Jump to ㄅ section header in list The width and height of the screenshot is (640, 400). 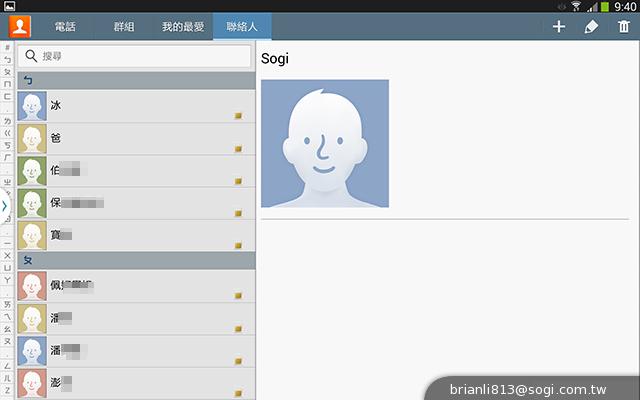coord(135,80)
